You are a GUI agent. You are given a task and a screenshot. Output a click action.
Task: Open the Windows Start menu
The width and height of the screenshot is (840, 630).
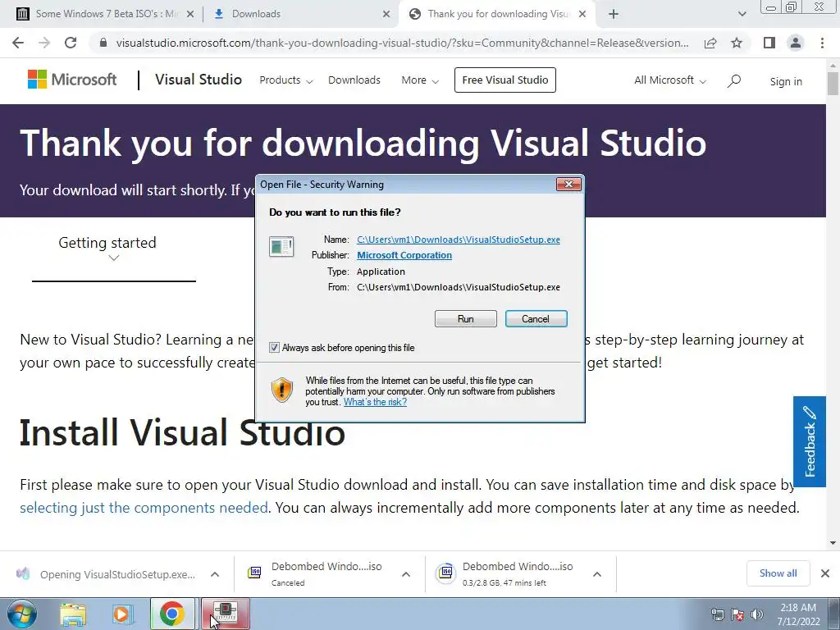pos(21,614)
